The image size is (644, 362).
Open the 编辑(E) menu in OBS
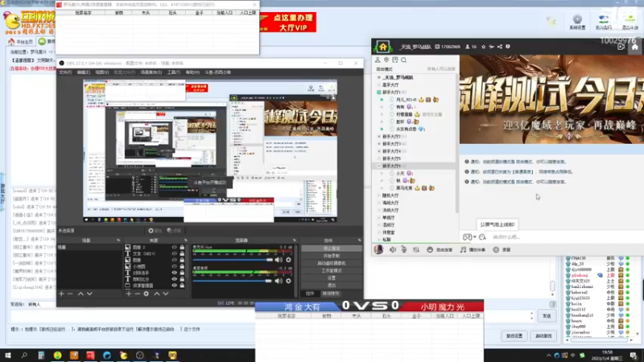click(x=84, y=72)
